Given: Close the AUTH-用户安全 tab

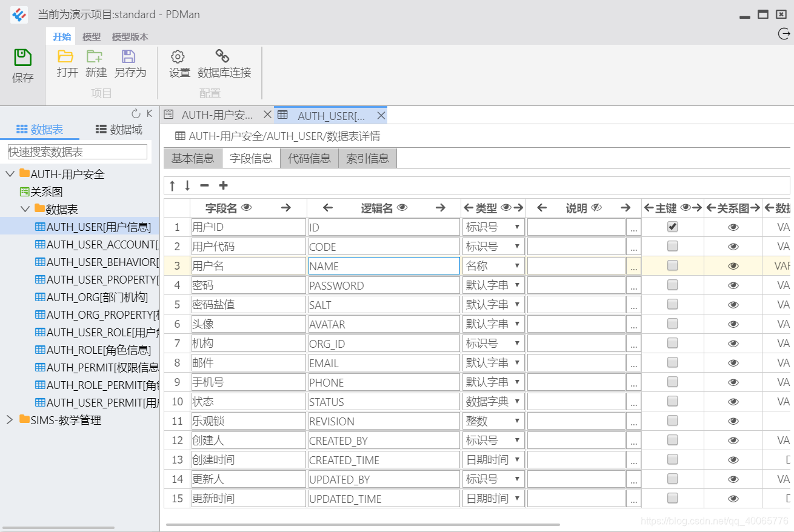Looking at the screenshot, I should click(x=267, y=115).
